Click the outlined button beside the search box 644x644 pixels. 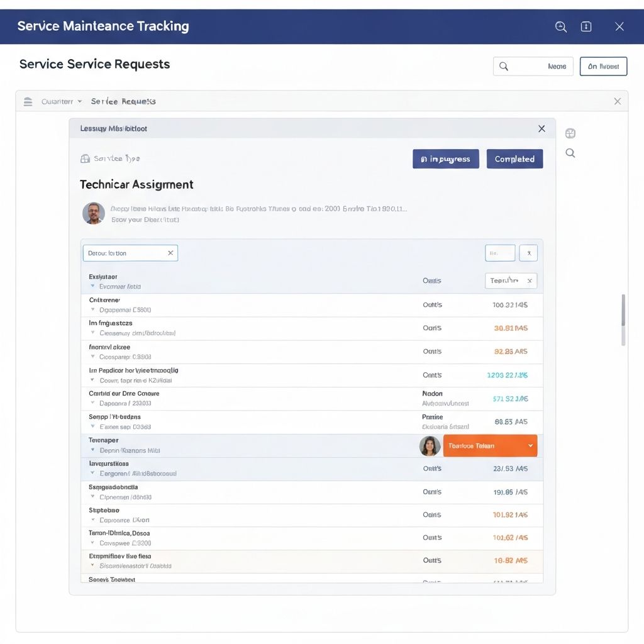click(x=603, y=66)
